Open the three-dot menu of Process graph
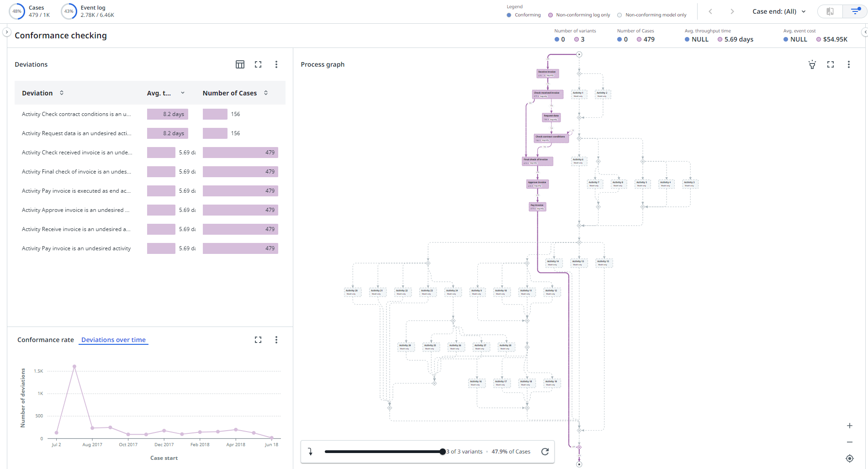Screen dimensions: 868x469 [849, 64]
